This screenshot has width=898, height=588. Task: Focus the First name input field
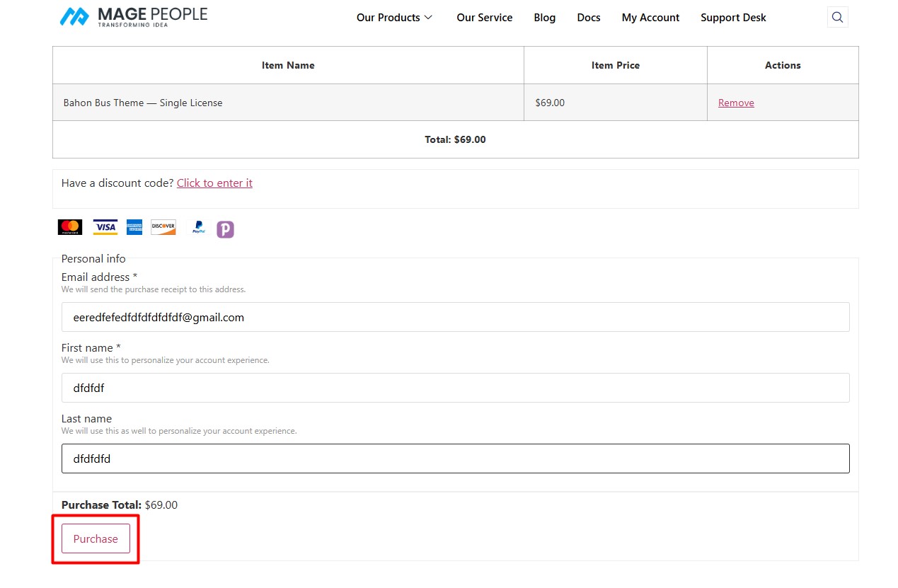[x=455, y=388]
